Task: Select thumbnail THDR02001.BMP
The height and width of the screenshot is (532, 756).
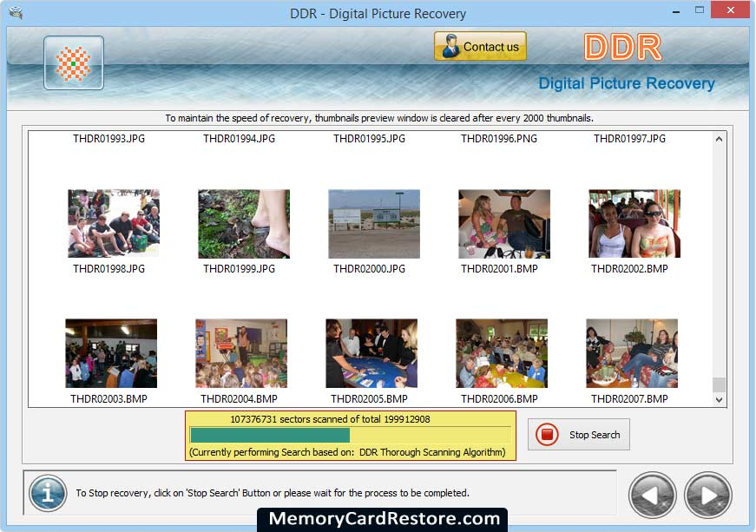Action: [503, 224]
